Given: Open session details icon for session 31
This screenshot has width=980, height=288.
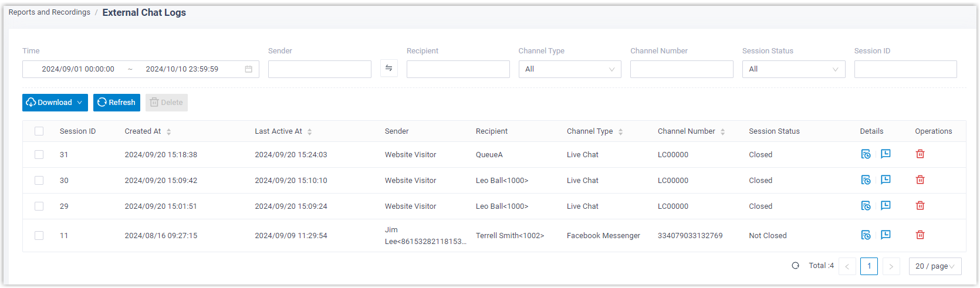Looking at the screenshot, I should tap(866, 154).
